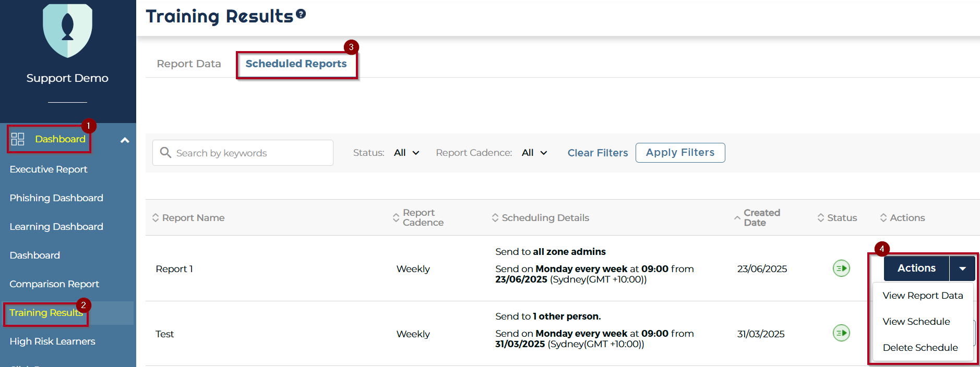
Task: Toggle the Actions dropdown arrow for Report 1
Action: (x=962, y=268)
